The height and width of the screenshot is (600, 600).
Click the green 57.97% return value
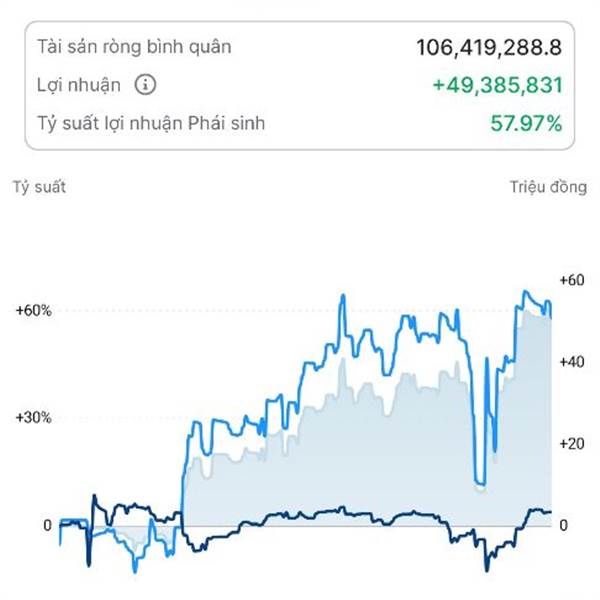point(526,124)
